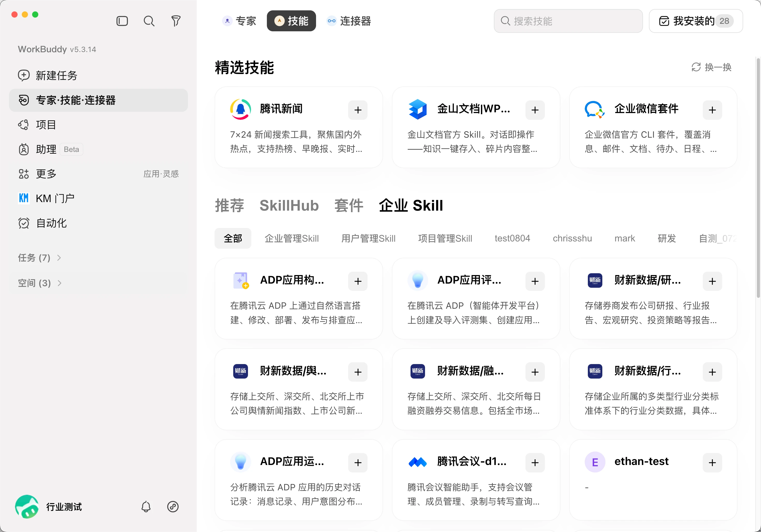Toggle the sidebar panel icon
This screenshot has height=532, width=761.
pyautogui.click(x=122, y=21)
